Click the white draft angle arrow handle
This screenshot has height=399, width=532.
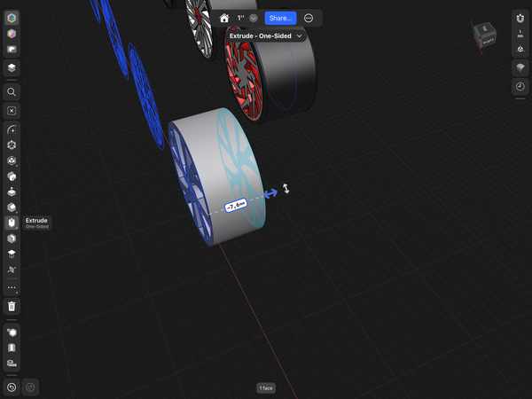pyautogui.click(x=286, y=188)
